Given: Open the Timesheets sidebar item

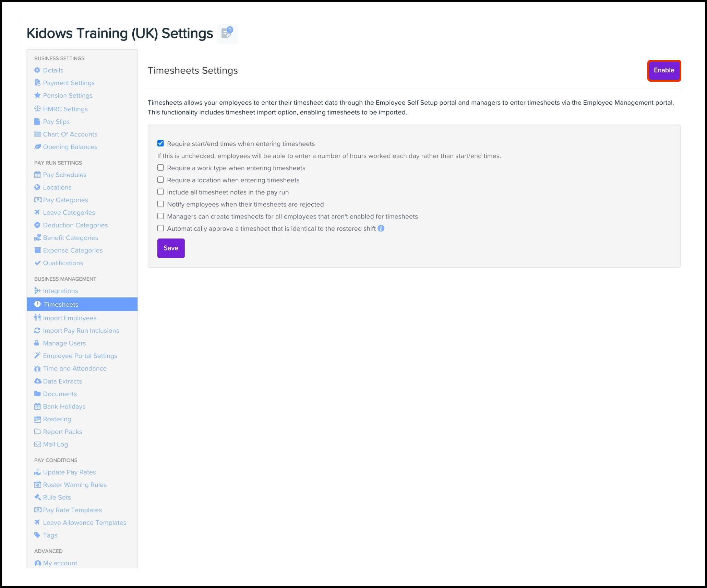Looking at the screenshot, I should click(61, 304).
